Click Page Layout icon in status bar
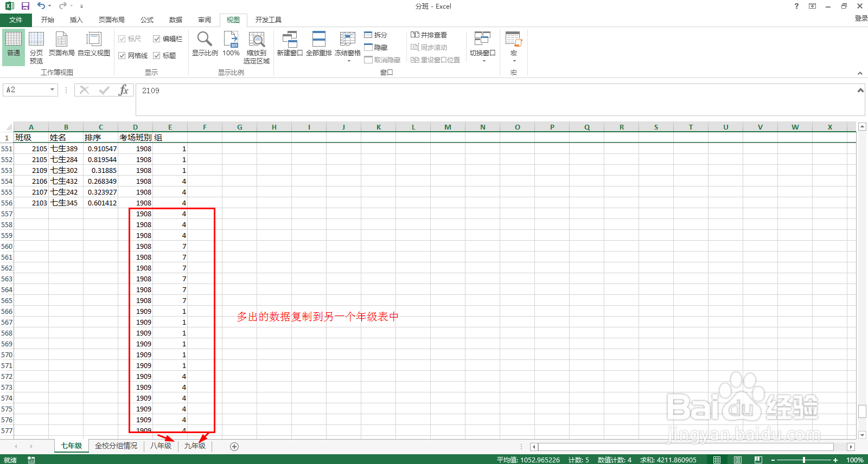 click(738, 460)
